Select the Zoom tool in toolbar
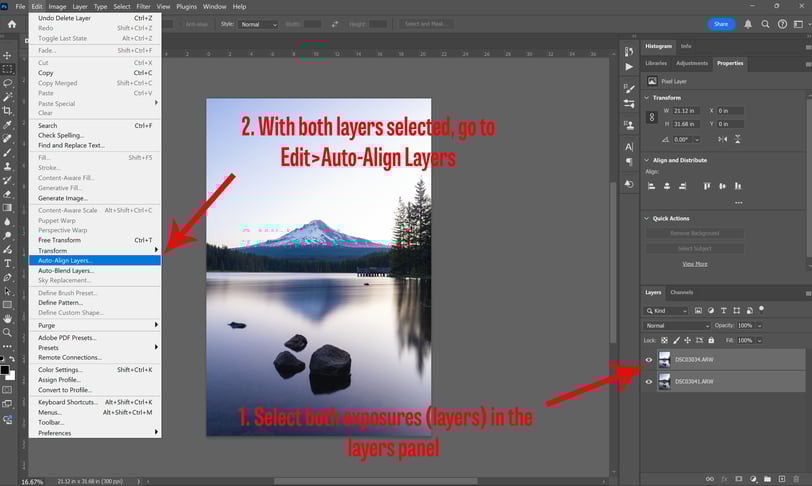The width and height of the screenshot is (812, 486). 7,333
